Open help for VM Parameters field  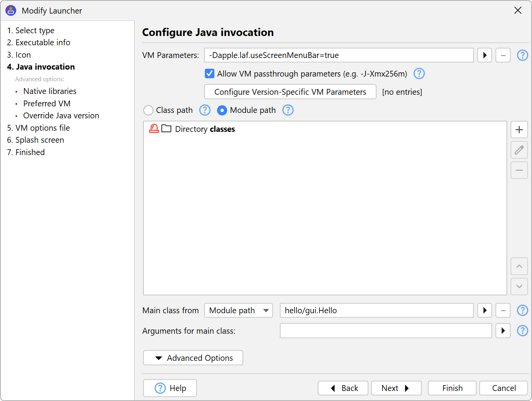pos(522,55)
